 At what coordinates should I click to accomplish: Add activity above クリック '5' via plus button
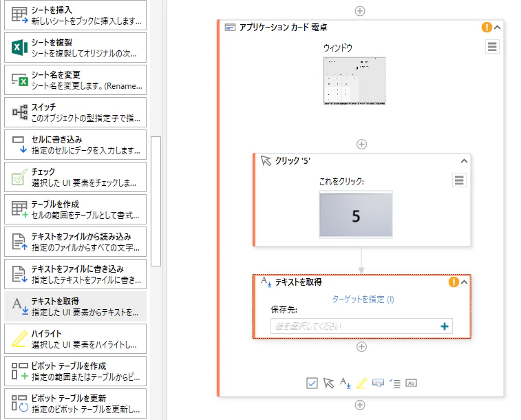[x=361, y=144]
